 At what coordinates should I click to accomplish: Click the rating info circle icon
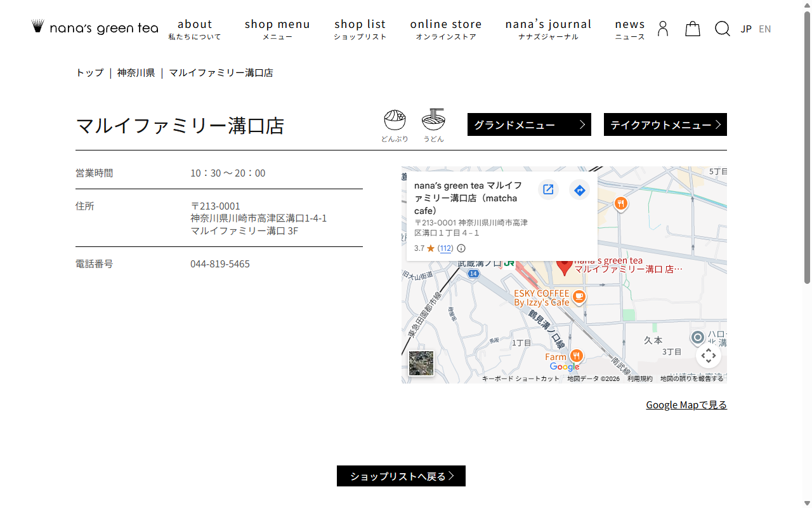point(461,248)
